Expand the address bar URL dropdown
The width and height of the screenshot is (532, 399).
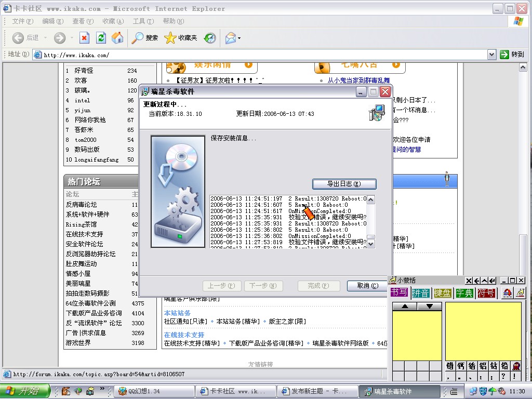(x=491, y=55)
